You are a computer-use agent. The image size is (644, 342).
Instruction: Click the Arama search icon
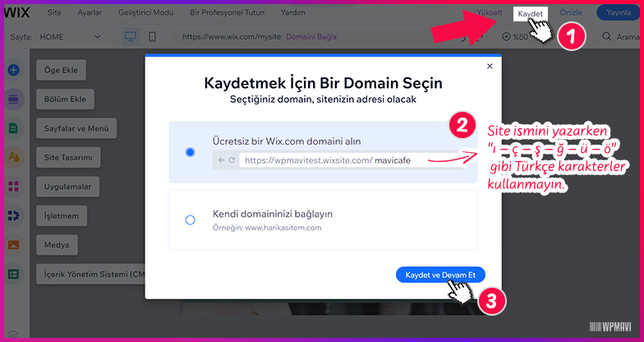click(x=606, y=36)
